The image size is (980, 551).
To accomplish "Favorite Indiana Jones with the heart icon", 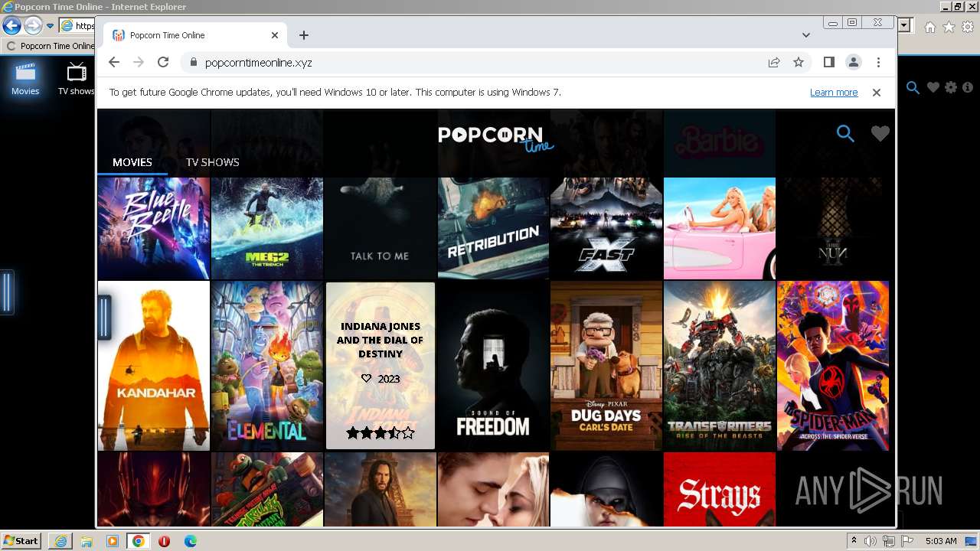I will click(x=366, y=379).
